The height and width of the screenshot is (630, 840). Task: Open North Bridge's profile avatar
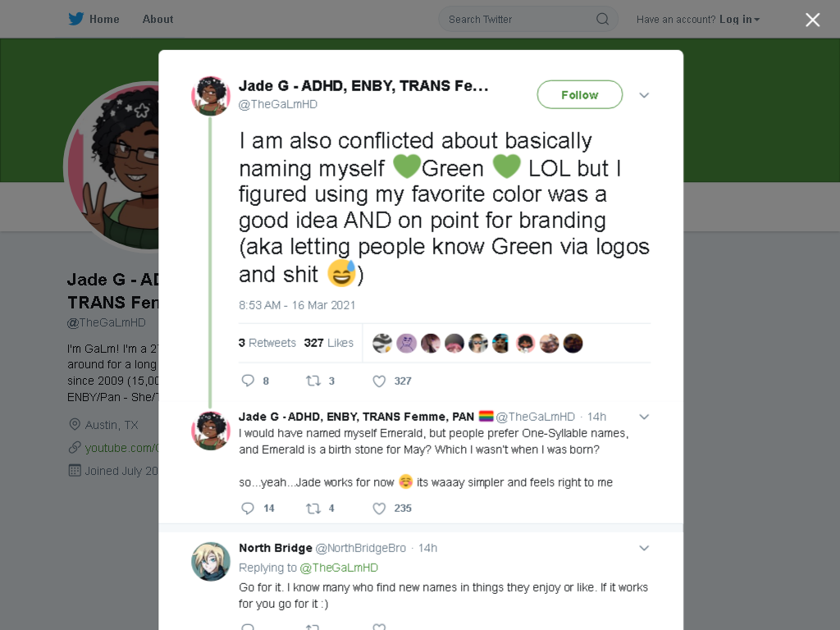(x=211, y=561)
